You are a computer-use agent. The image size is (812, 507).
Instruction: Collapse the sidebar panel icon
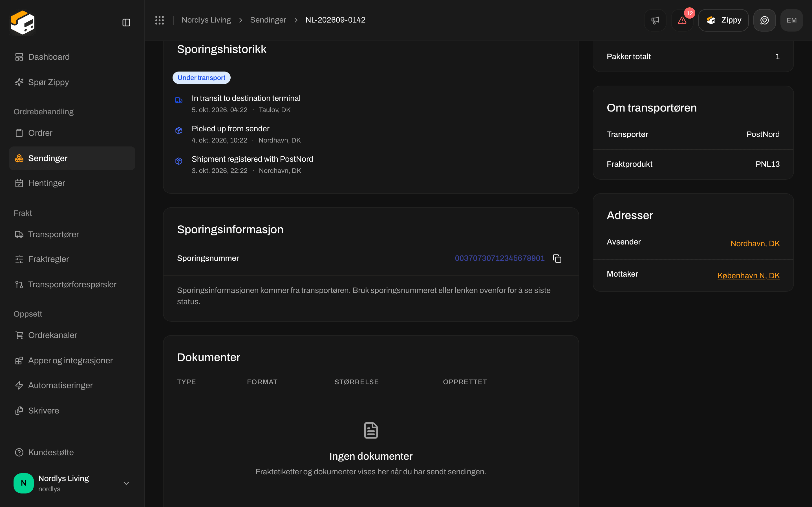coord(126,23)
